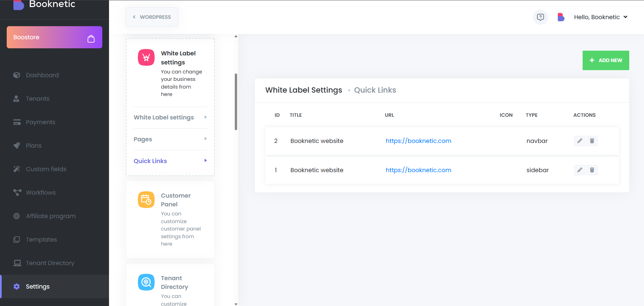Click the scrollbar up arrow
644x306 pixels.
236,36
